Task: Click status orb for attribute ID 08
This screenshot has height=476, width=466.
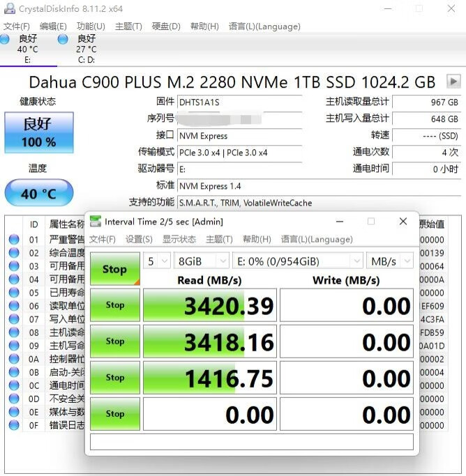Action: pos(14,332)
